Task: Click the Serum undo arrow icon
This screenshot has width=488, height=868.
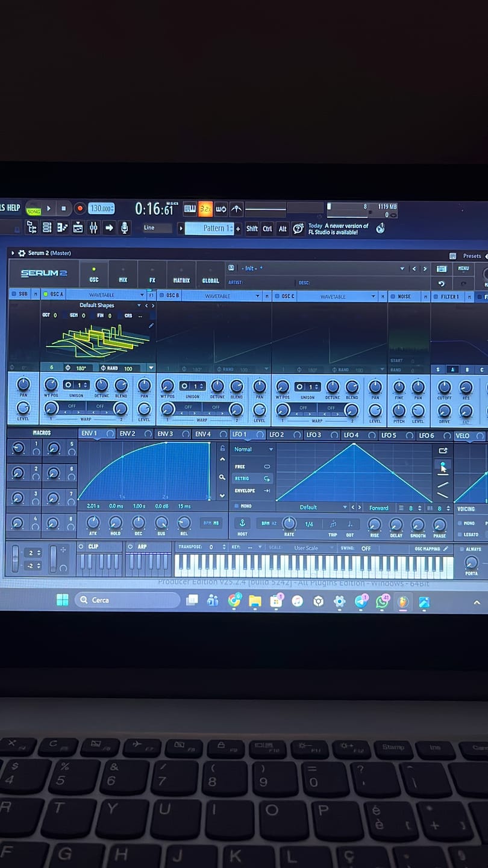Action: coord(442,283)
